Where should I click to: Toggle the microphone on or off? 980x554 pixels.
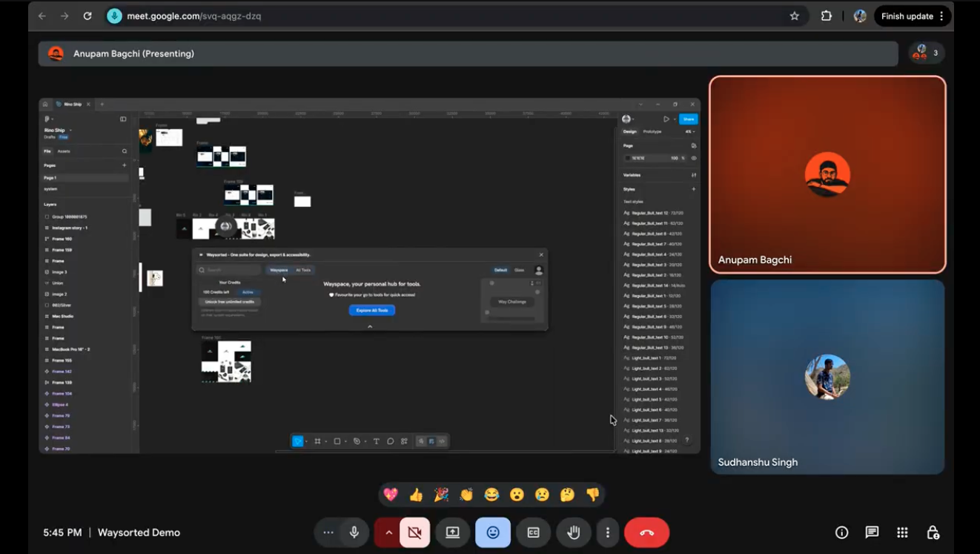click(354, 532)
